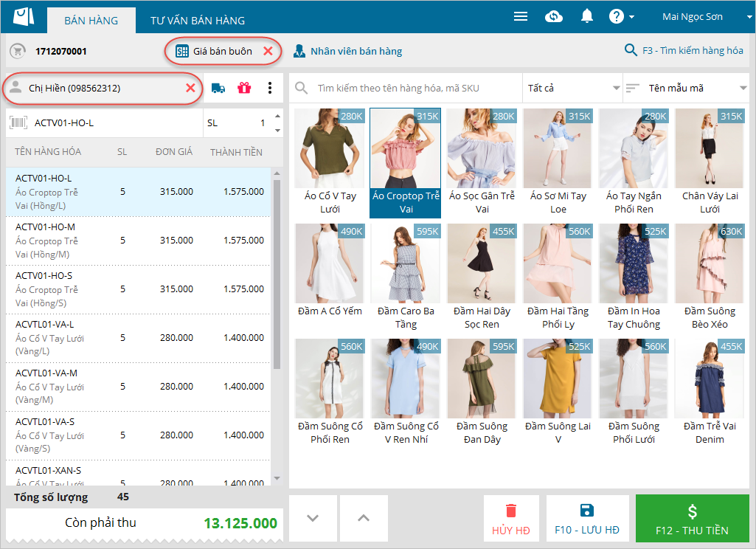Click invoice number 1712070001
756x549 pixels.
click(x=60, y=51)
